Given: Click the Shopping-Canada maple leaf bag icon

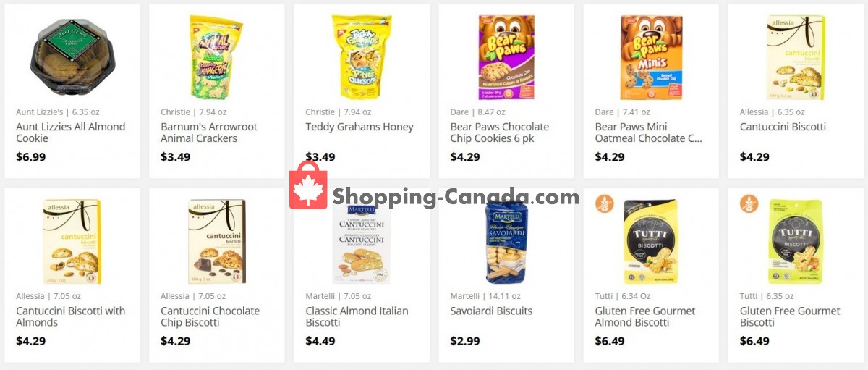Looking at the screenshot, I should 308,186.
